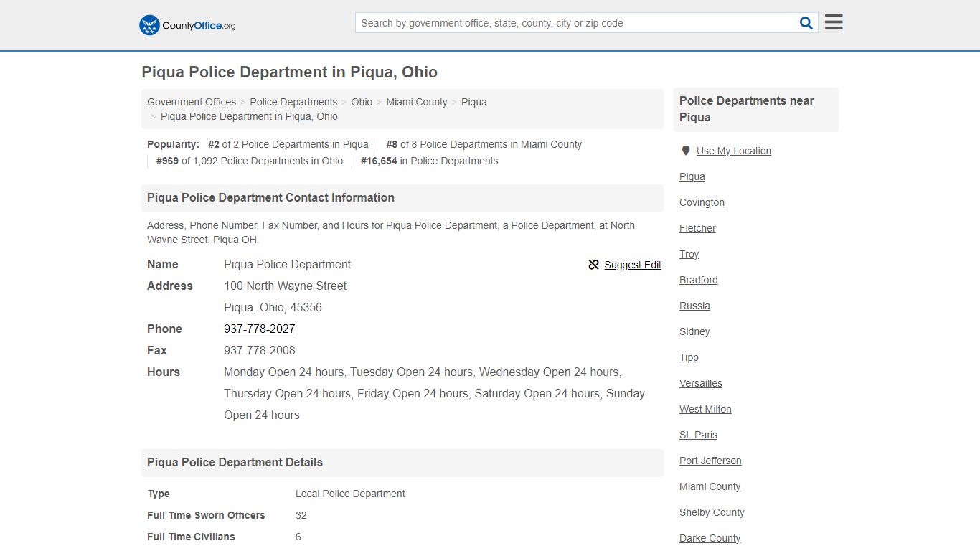Open West Milton police departments link
This screenshot has width=980, height=551.
(705, 409)
